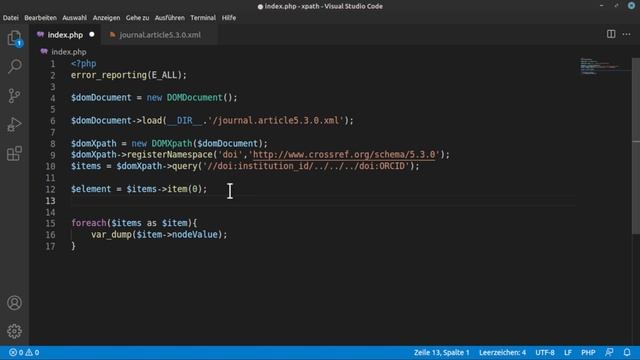
Task: Click 'Zeile 13, Spalte 1' status entry
Action: [x=441, y=352]
